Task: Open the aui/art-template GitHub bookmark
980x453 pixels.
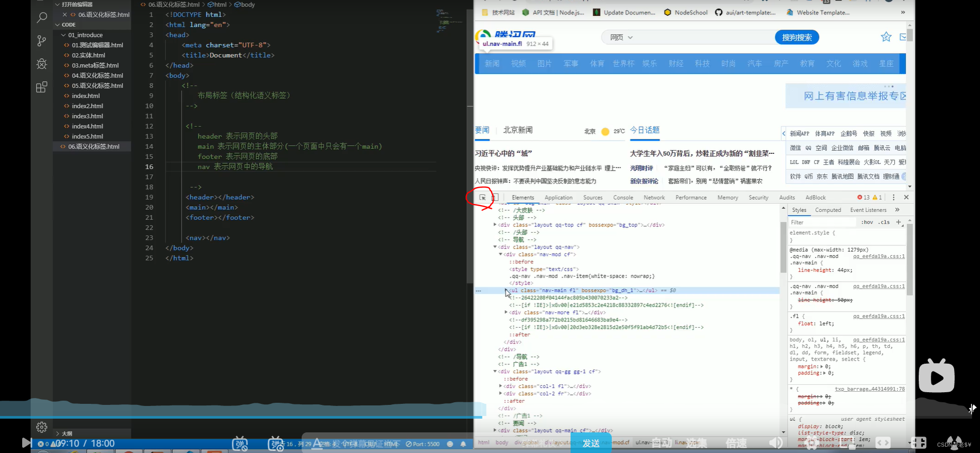Action: pyautogui.click(x=745, y=12)
